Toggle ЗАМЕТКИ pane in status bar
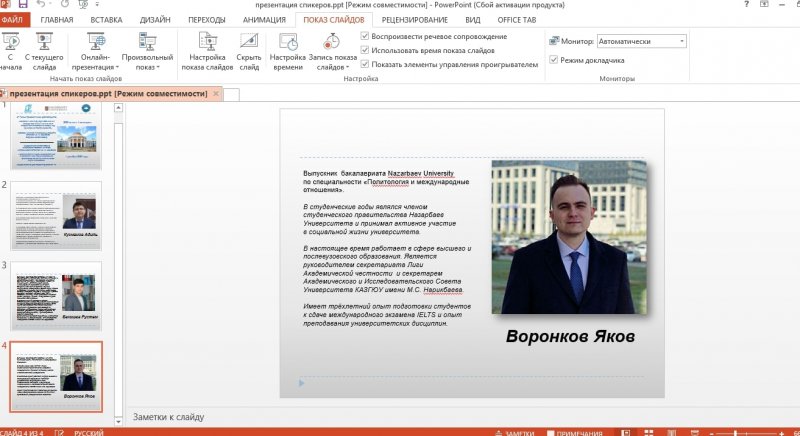The width and height of the screenshot is (800, 436). tap(515, 433)
